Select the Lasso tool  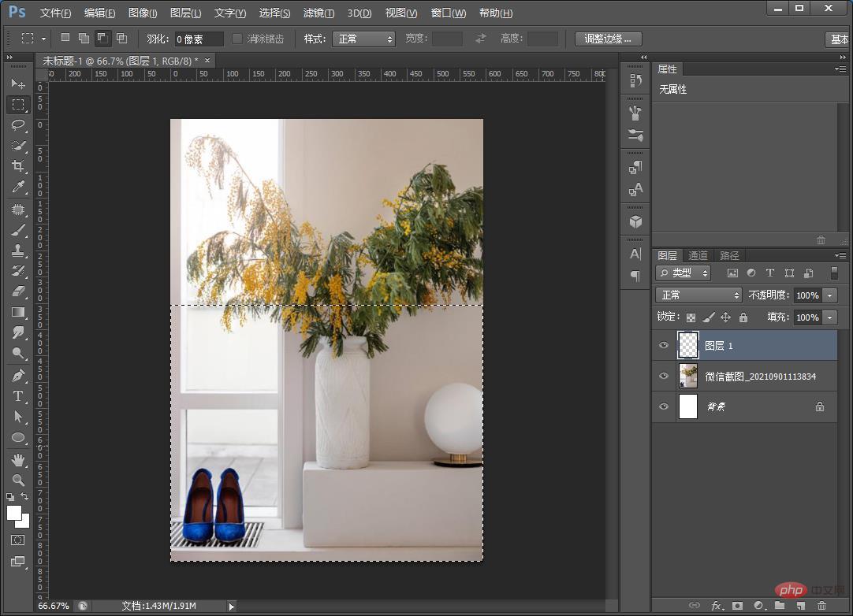click(x=18, y=125)
